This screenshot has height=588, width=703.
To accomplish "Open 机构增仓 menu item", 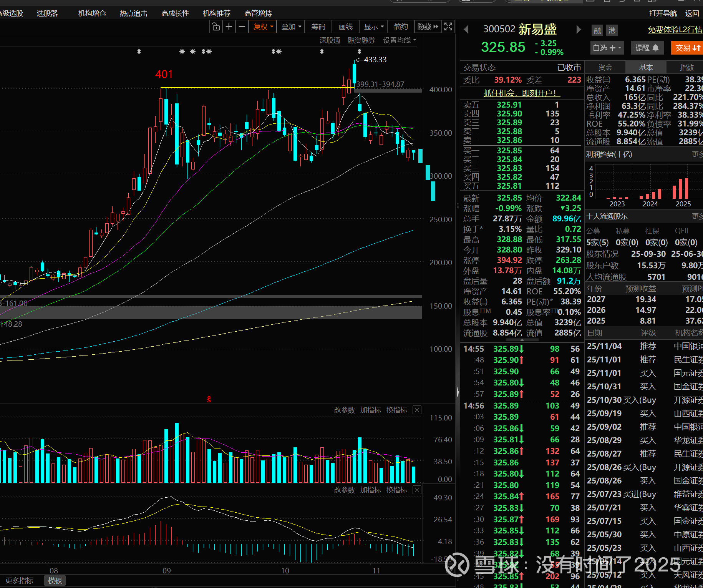I will [92, 13].
